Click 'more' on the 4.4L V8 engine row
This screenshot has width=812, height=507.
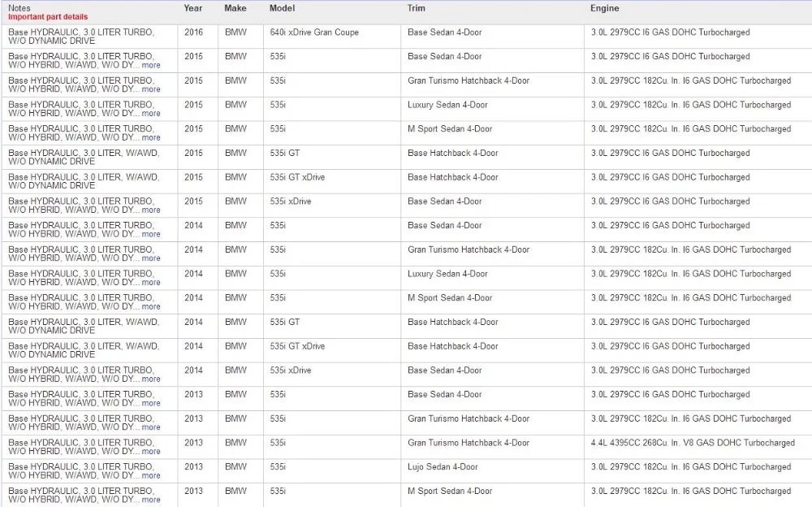coord(151,452)
